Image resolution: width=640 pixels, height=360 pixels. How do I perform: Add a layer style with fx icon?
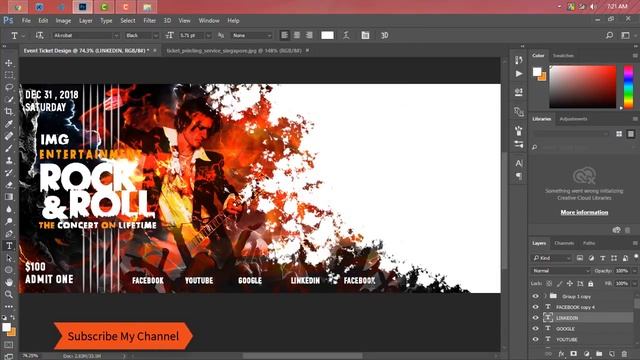pos(561,353)
